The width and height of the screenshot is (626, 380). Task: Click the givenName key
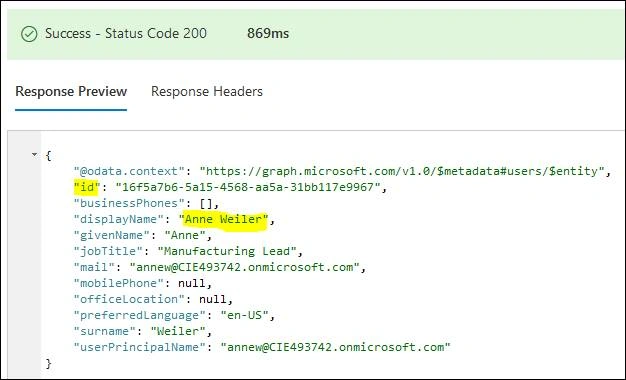[x=112, y=235]
